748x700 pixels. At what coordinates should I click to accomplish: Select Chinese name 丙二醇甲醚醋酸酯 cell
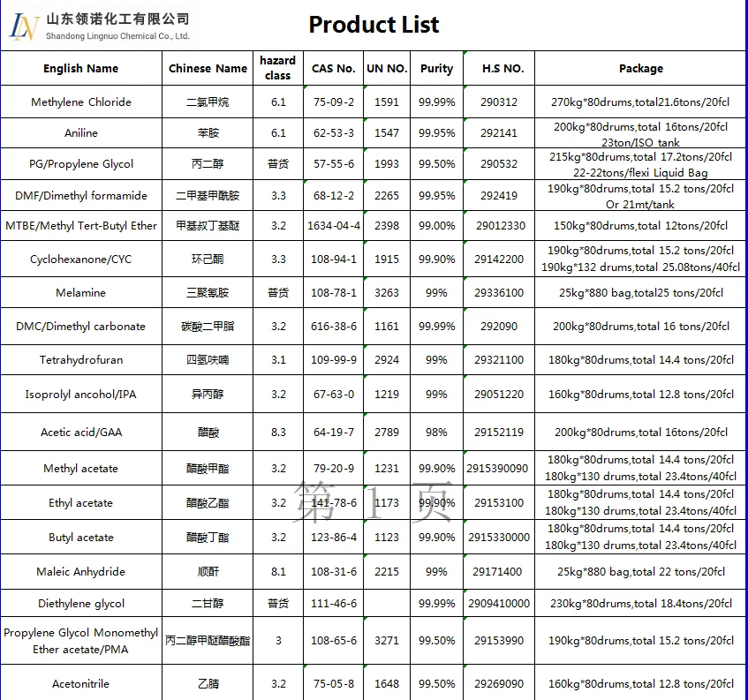208,640
